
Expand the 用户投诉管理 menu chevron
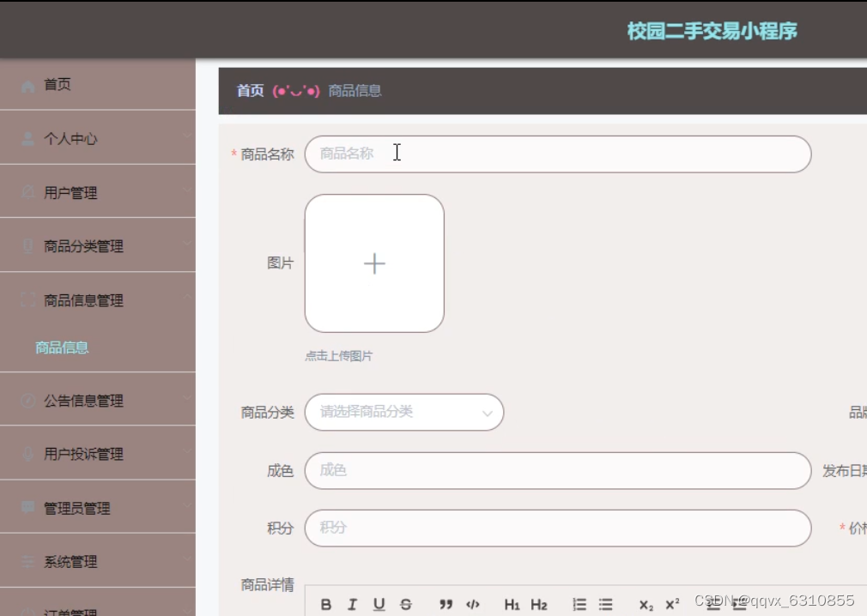click(x=187, y=451)
